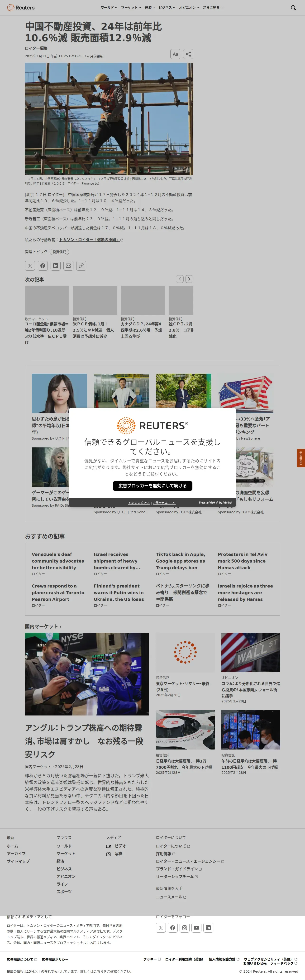Open footer アーカイブ link
The height and width of the screenshot is (980, 305).
coord(16,853)
